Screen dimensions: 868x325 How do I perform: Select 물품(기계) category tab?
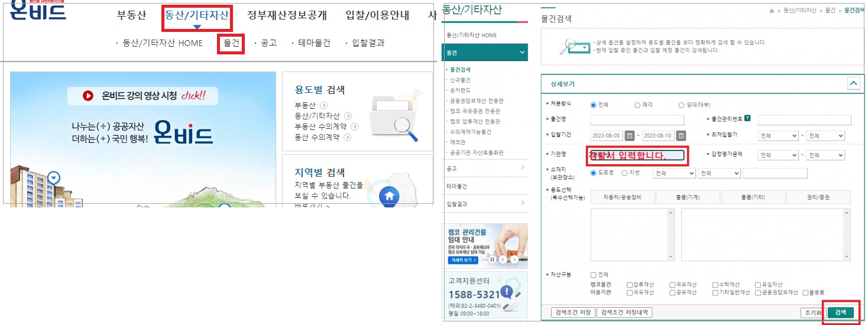(688, 197)
